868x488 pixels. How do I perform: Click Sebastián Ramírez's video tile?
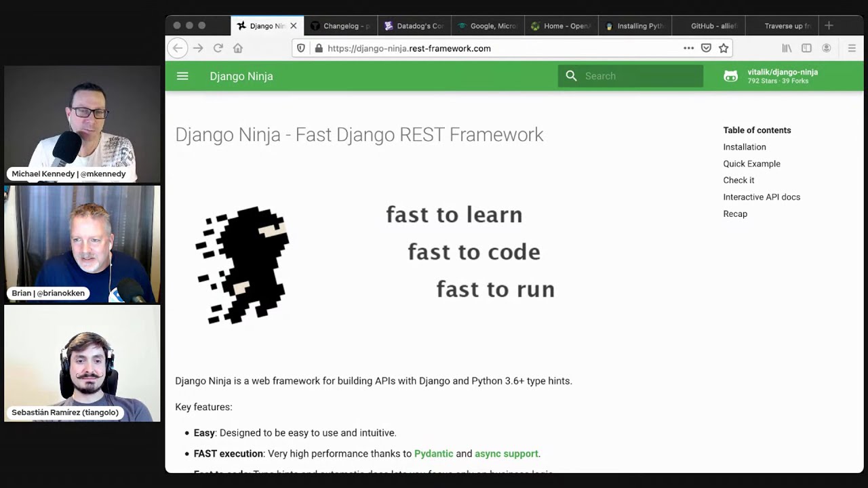tap(82, 363)
